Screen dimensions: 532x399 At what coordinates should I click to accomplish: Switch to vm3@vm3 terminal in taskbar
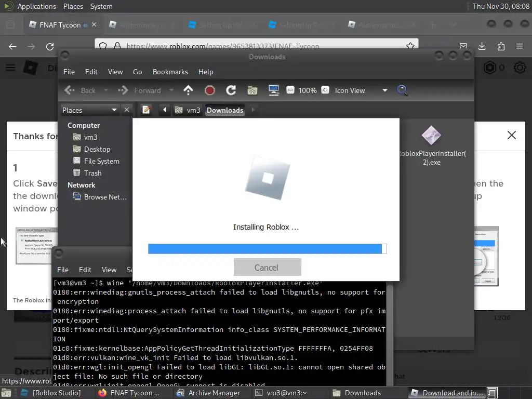(x=281, y=393)
